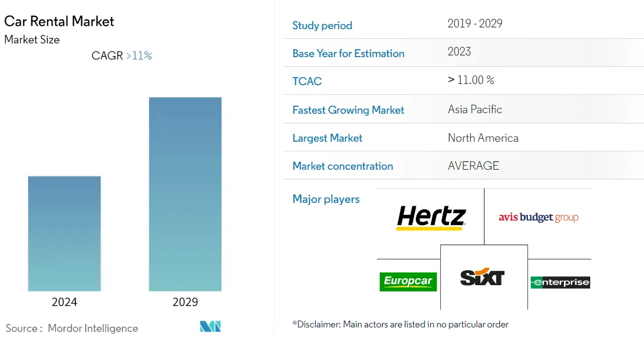
Task: Click the 'TCAC' label
Action: tap(307, 81)
